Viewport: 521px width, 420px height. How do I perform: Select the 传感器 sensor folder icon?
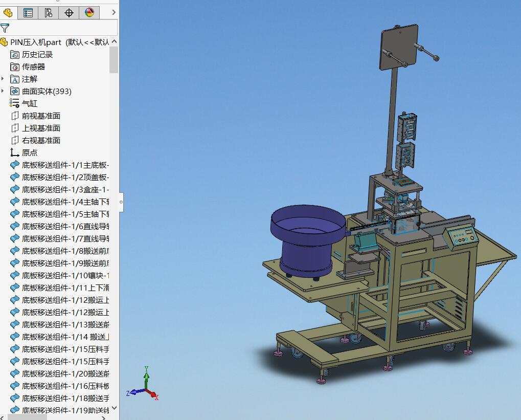click(x=15, y=67)
